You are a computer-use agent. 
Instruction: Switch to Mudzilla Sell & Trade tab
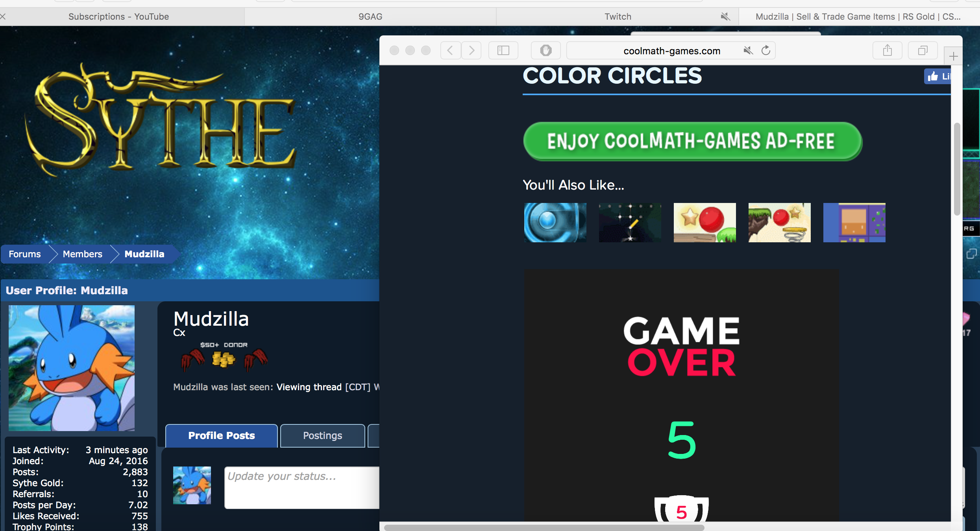click(858, 17)
